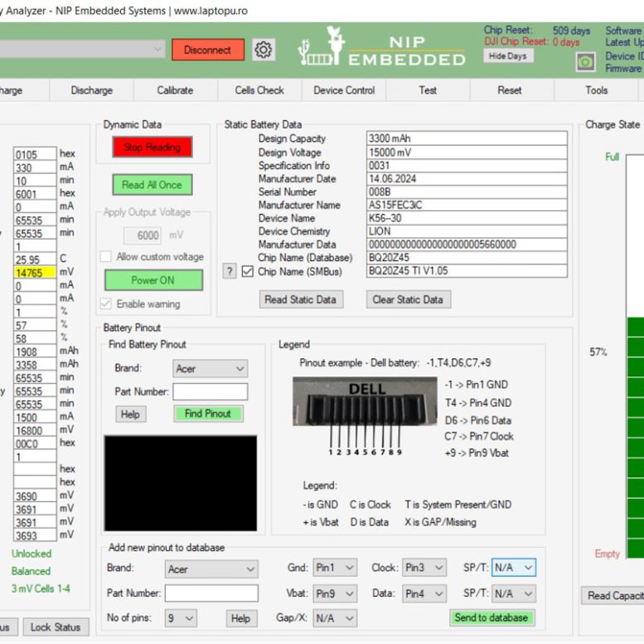Click the question mark help icon
The height and width of the screenshot is (644, 644).
230,271
